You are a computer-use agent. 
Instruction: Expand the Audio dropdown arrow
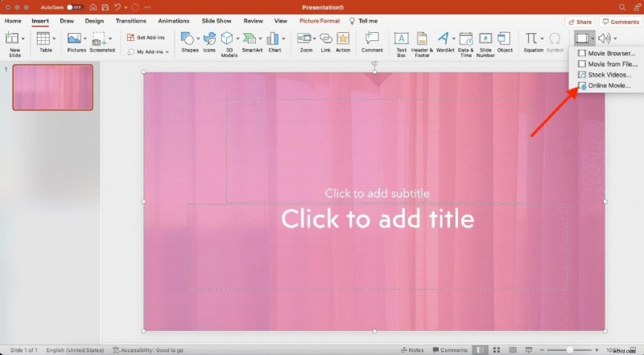tap(615, 39)
